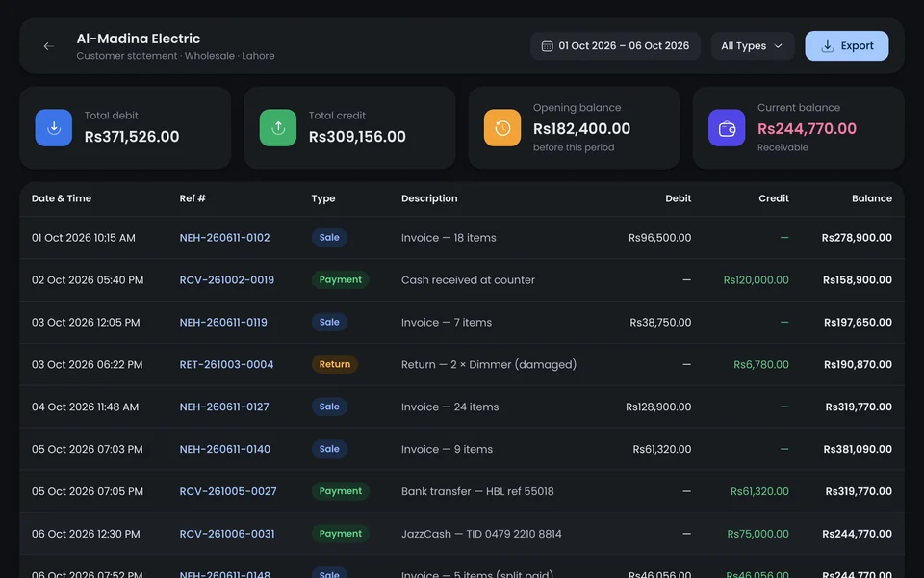Click the green Total credit upload icon
924x578 pixels.
point(278,127)
